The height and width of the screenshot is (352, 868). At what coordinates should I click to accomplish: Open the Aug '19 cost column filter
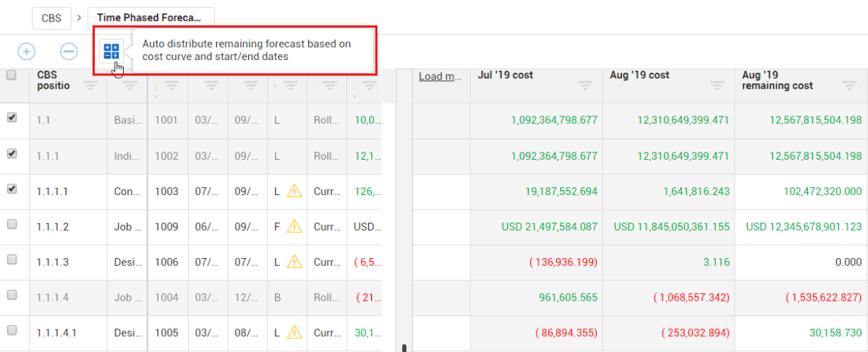pyautogui.click(x=717, y=86)
